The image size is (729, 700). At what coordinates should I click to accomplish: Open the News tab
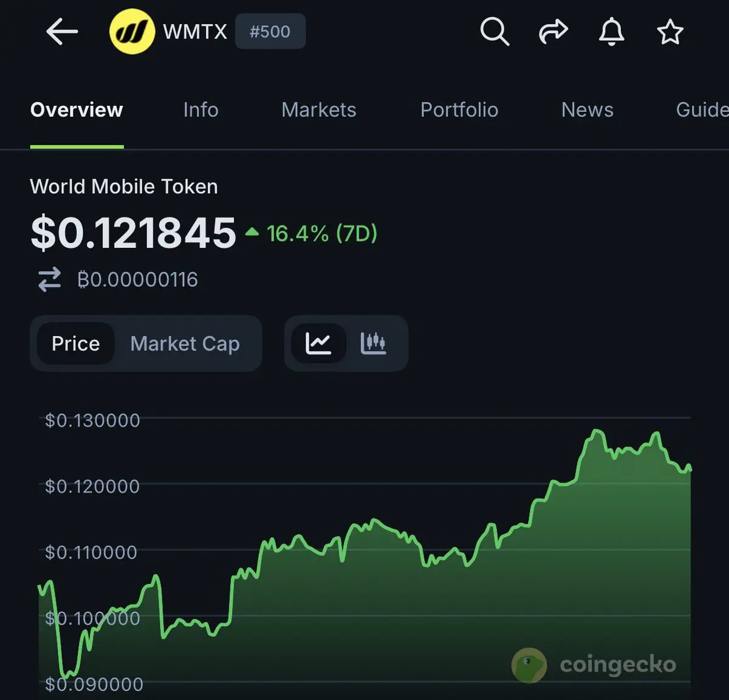587,110
